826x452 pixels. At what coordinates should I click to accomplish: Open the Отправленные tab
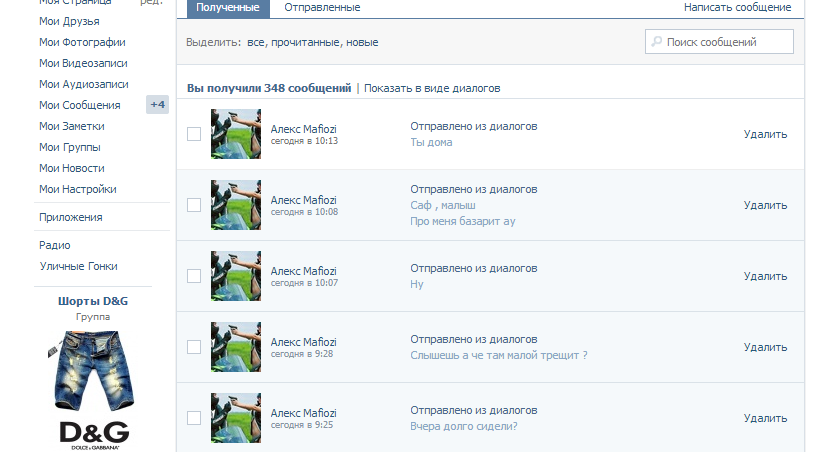pos(322,8)
